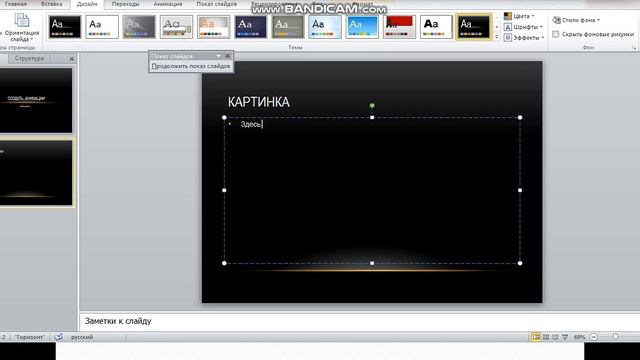This screenshot has width=640, height=360.
Task: Close the floating Показ слайдов toolbar
Action: 228,56
